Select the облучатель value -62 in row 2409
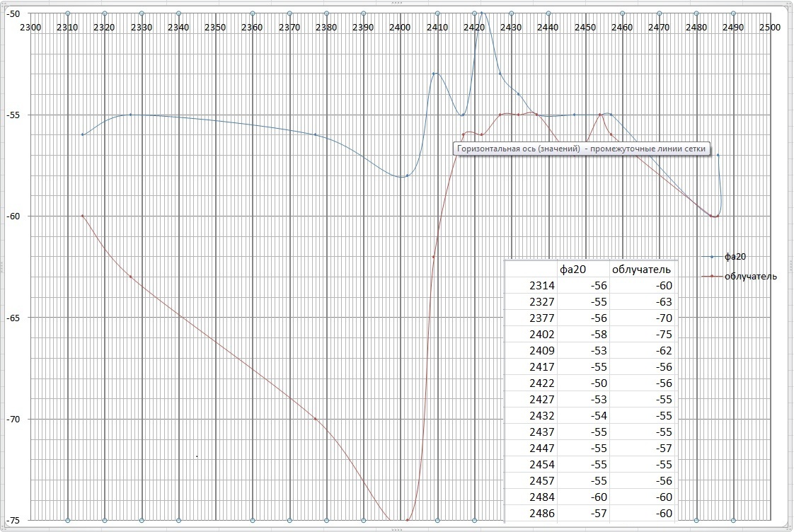 (664, 350)
